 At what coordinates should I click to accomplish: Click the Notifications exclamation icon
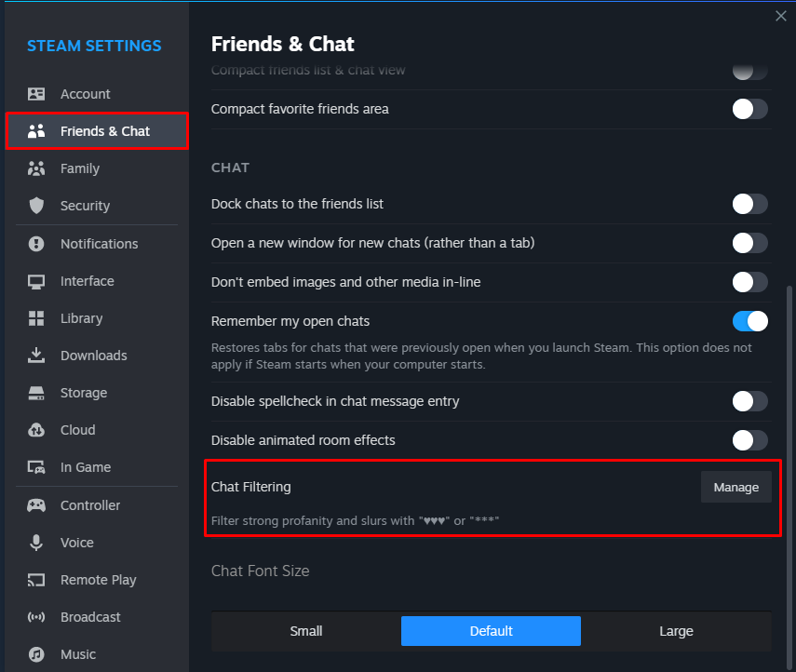pos(36,244)
